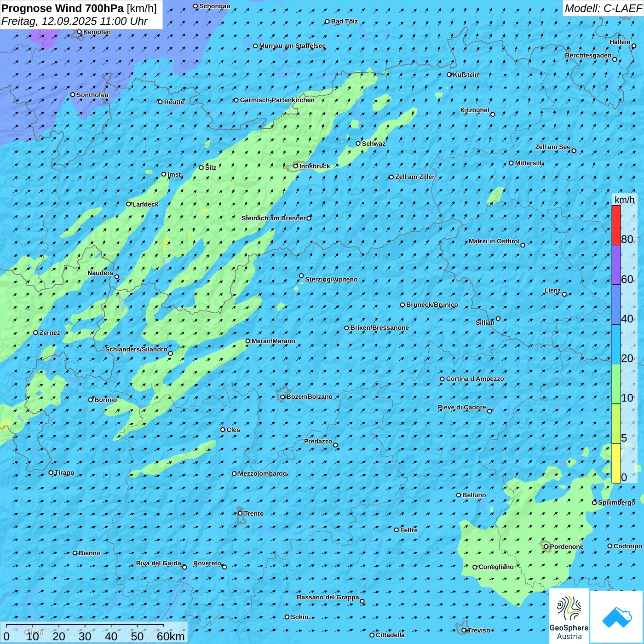Viewport: 644px width, 644px height.
Task: Click the Modell: C-LAEF label
Action: 603,8
